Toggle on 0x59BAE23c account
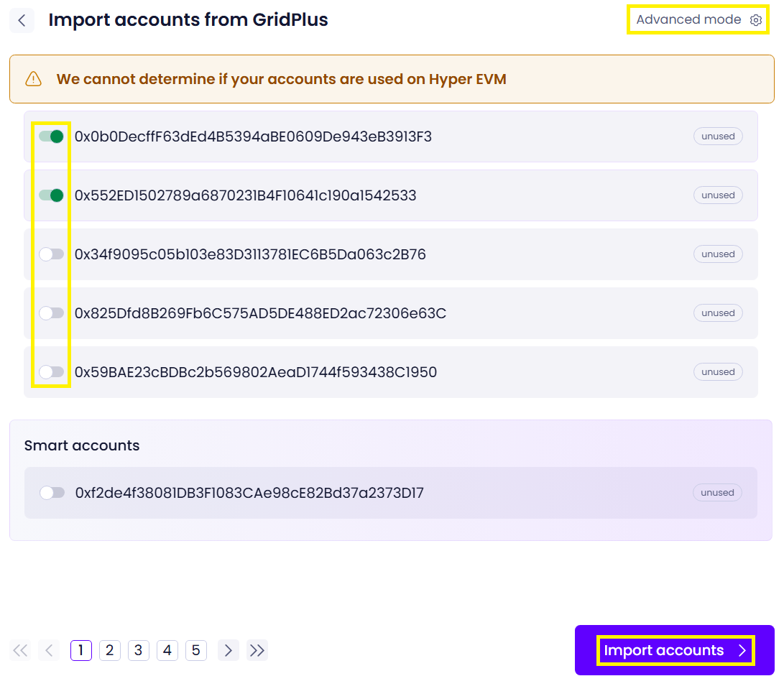The image size is (784, 699). coord(52,372)
